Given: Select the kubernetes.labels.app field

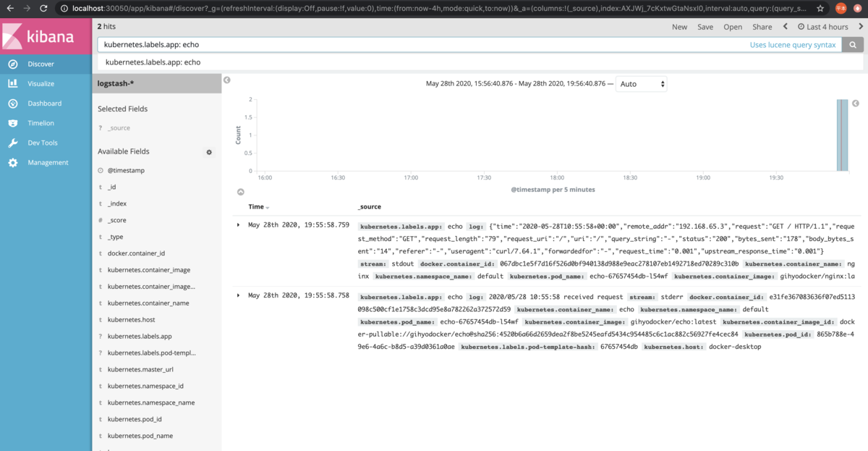Looking at the screenshot, I should click(140, 336).
